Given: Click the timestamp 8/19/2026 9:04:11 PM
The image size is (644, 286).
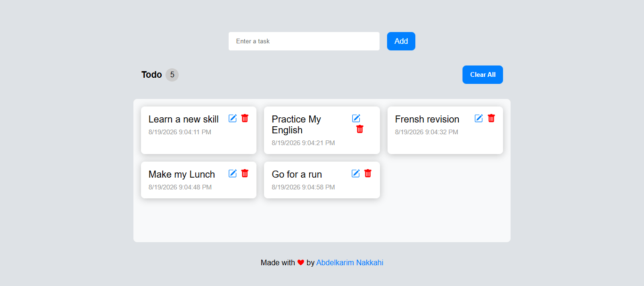Looking at the screenshot, I should 180,132.
